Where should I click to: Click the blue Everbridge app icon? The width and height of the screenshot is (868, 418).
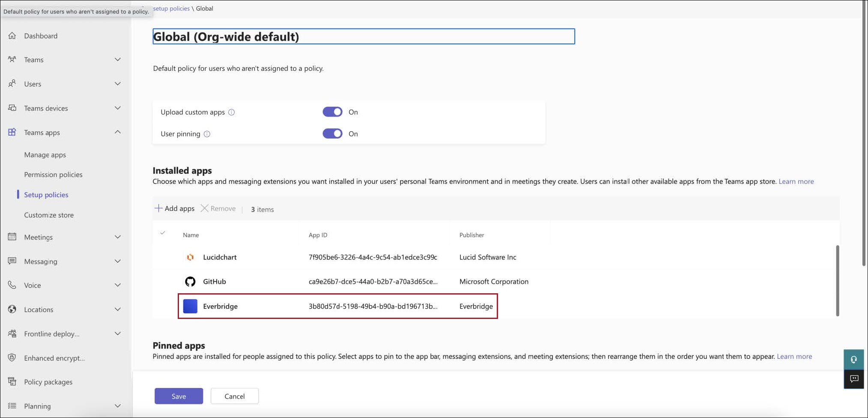[x=190, y=306]
